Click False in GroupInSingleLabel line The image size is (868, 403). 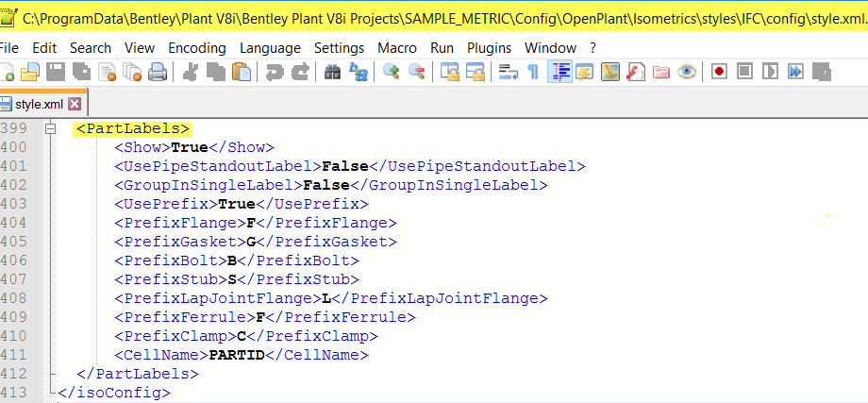click(x=326, y=185)
